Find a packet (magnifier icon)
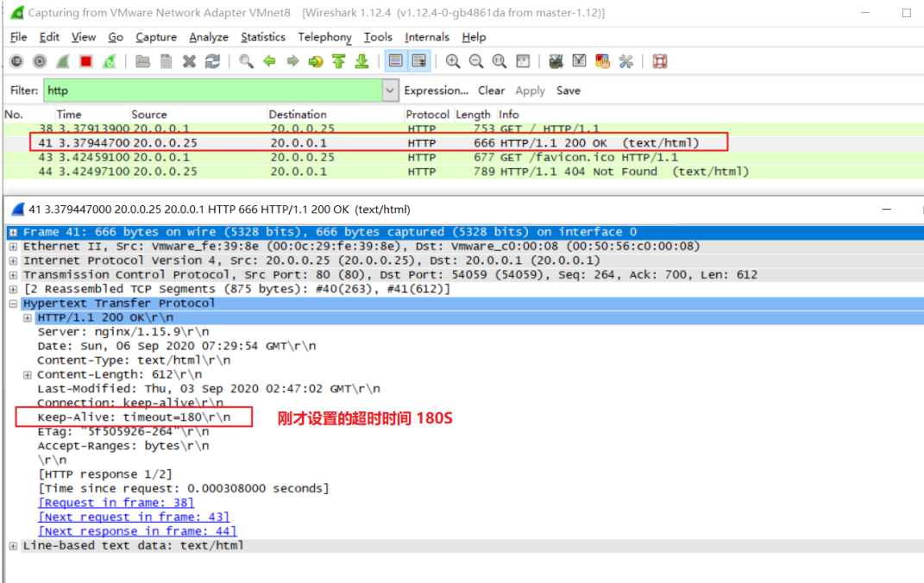 coord(247,61)
